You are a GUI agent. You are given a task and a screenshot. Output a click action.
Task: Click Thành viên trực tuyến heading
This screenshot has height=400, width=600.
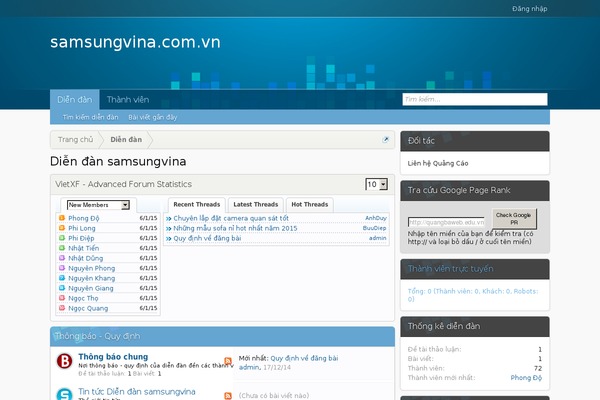[450, 268]
